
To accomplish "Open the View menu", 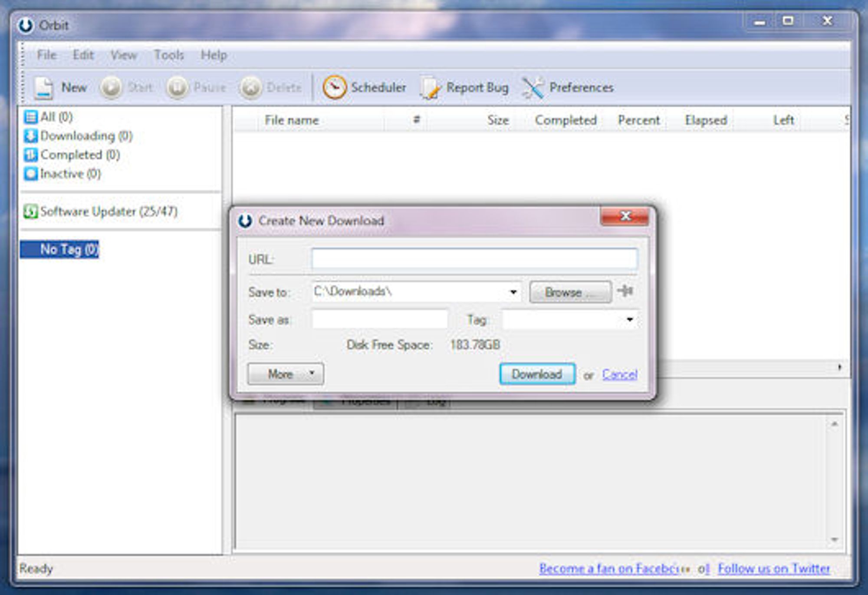I will click(x=124, y=55).
